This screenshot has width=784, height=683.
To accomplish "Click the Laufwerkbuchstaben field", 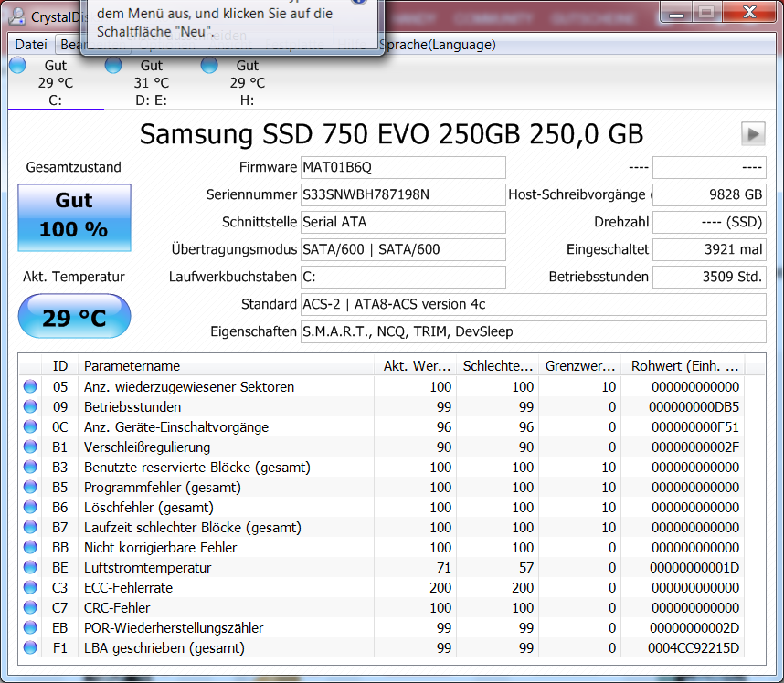I will click(403, 277).
